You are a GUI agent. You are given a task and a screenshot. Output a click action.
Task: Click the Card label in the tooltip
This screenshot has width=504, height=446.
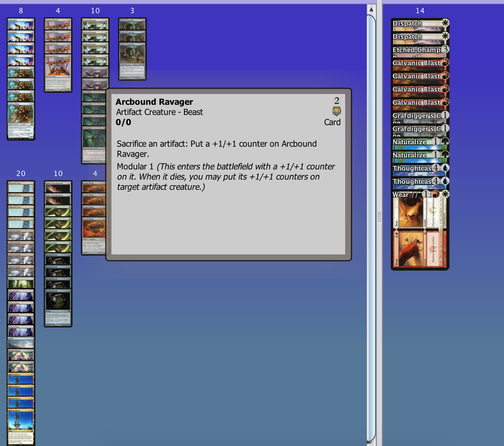click(332, 122)
